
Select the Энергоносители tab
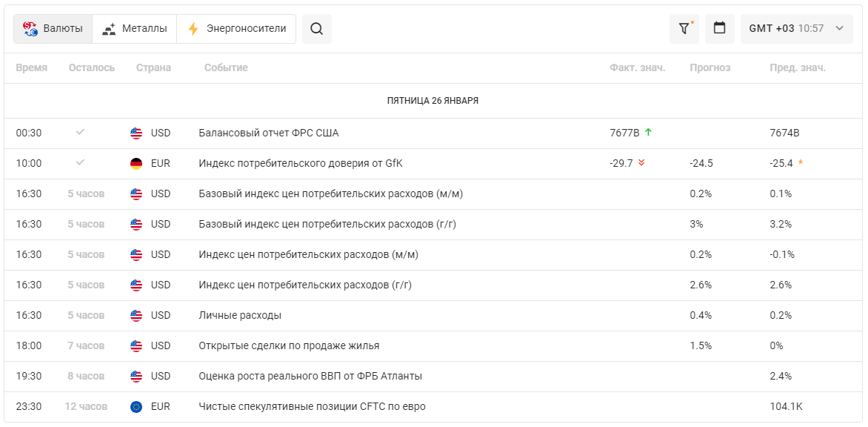[236, 29]
